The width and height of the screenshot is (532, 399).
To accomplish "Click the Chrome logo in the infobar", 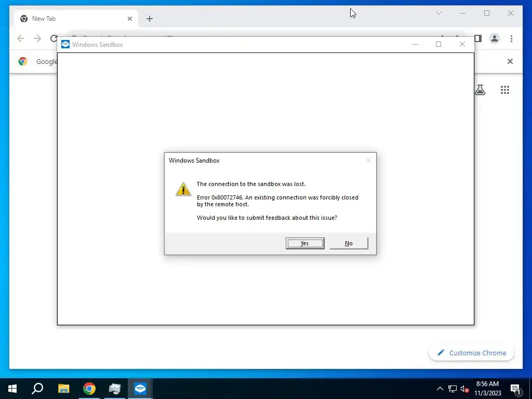I will click(x=23, y=61).
